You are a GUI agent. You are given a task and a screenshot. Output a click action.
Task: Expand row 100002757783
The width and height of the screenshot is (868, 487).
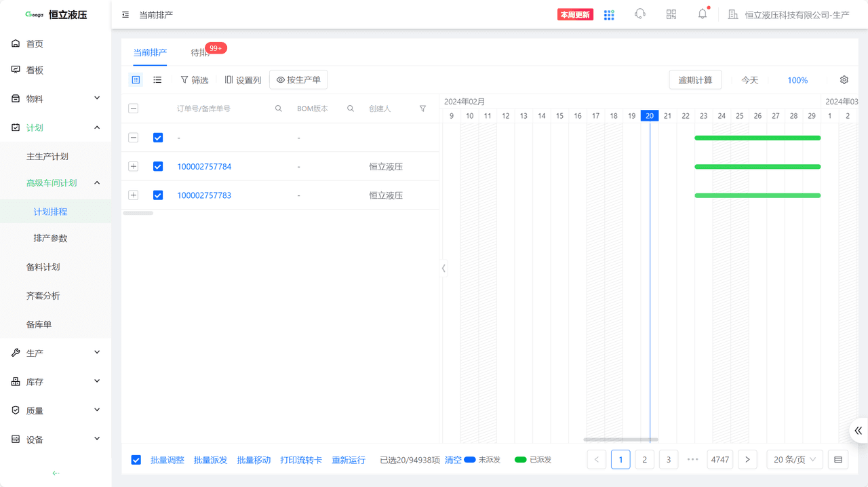[133, 195]
